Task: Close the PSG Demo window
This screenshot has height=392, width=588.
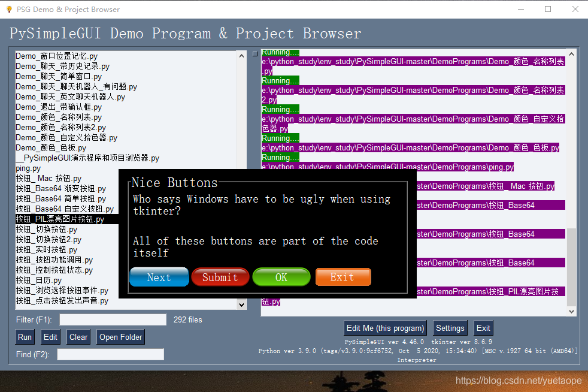Action: point(575,9)
